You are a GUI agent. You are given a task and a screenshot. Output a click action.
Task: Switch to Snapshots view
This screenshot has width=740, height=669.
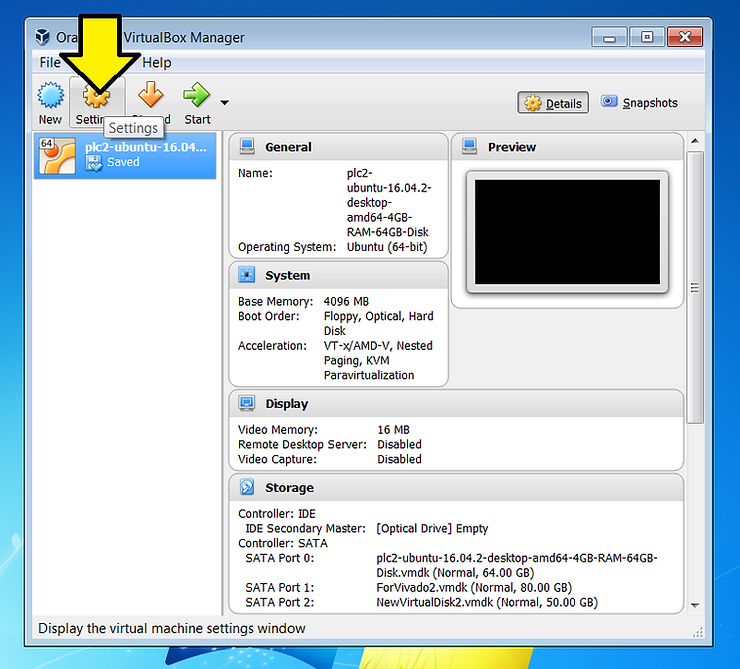[x=639, y=102]
